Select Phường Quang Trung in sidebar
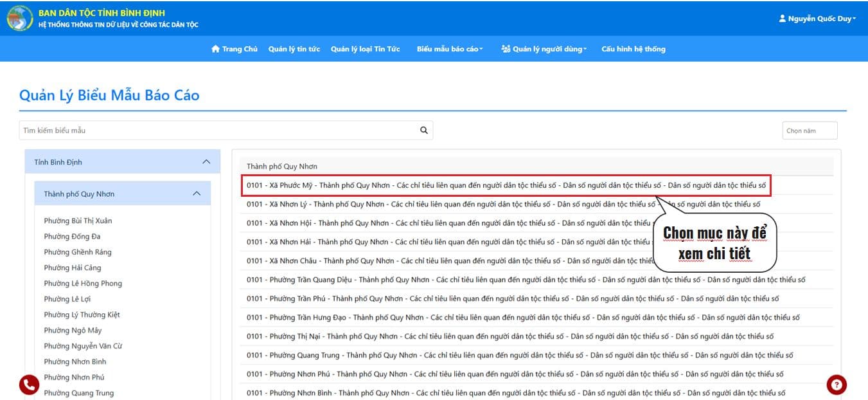This screenshot has width=868, height=400. 79,393
